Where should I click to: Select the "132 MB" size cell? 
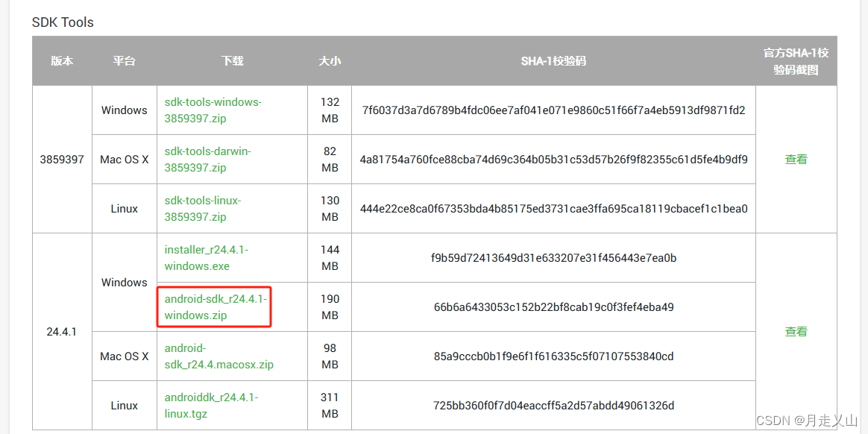(330, 110)
